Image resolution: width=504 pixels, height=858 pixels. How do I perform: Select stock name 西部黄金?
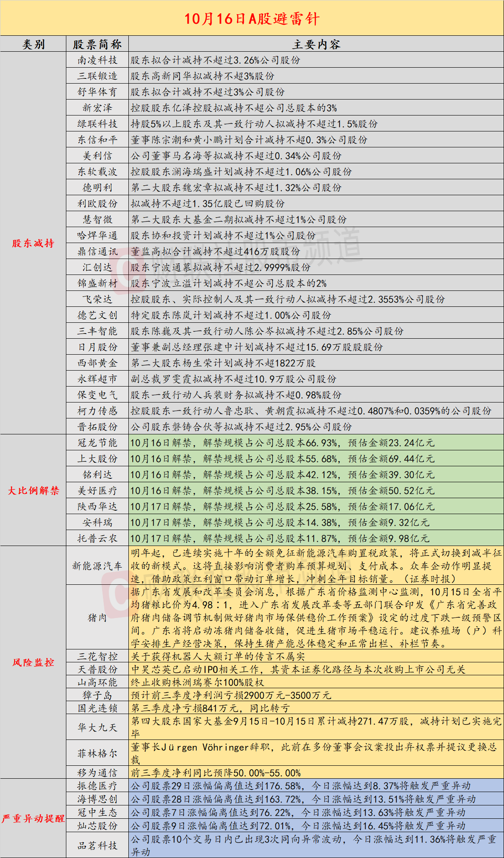(x=97, y=363)
